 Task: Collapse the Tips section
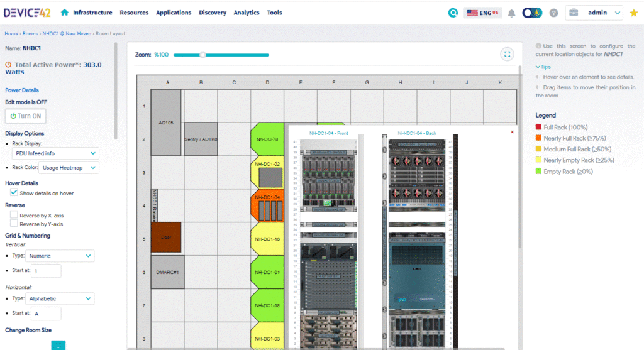point(543,67)
